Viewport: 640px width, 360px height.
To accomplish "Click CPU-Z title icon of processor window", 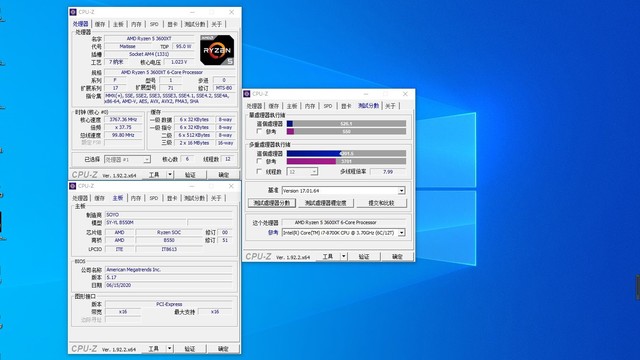I will click(73, 12).
